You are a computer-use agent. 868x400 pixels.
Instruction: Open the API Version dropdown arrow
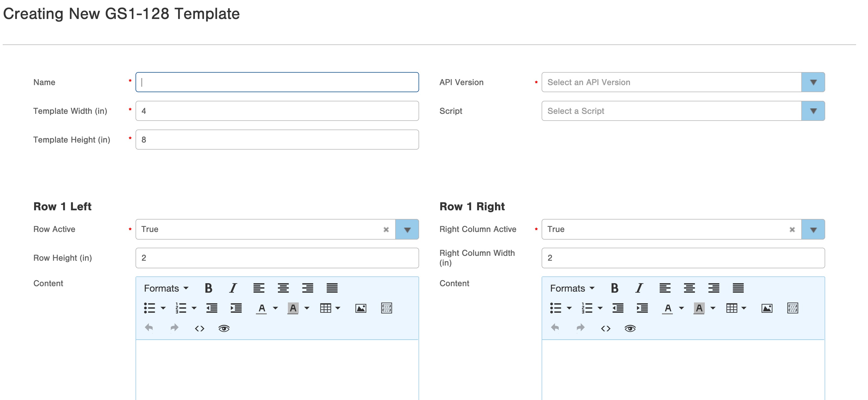[x=813, y=82]
